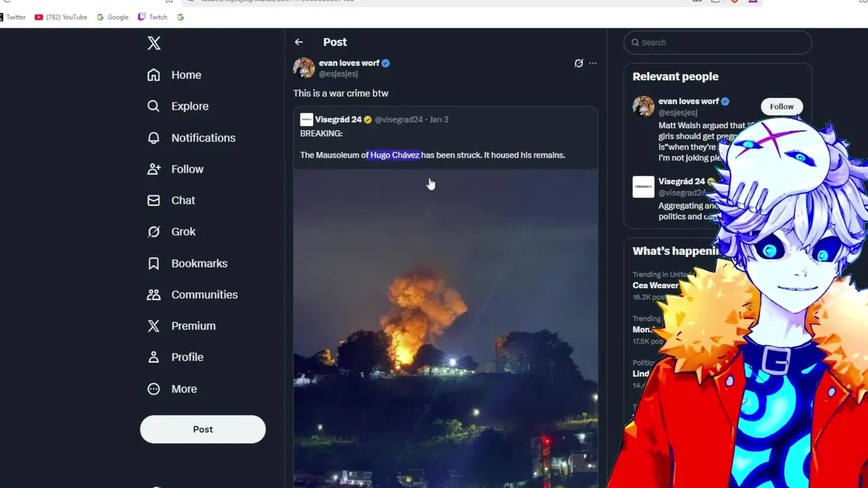Image resolution: width=868 pixels, height=488 pixels.
Task: Click the @esjesjesj handle on the post
Action: (338, 74)
